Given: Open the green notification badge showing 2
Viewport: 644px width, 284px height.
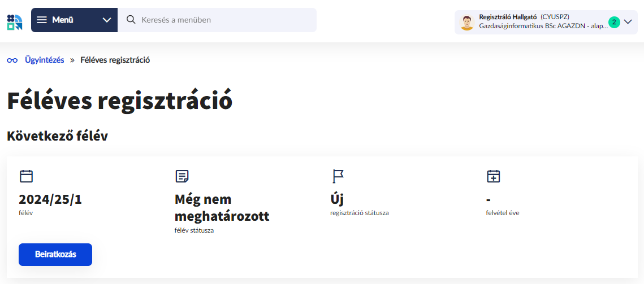Looking at the screenshot, I should (614, 22).
